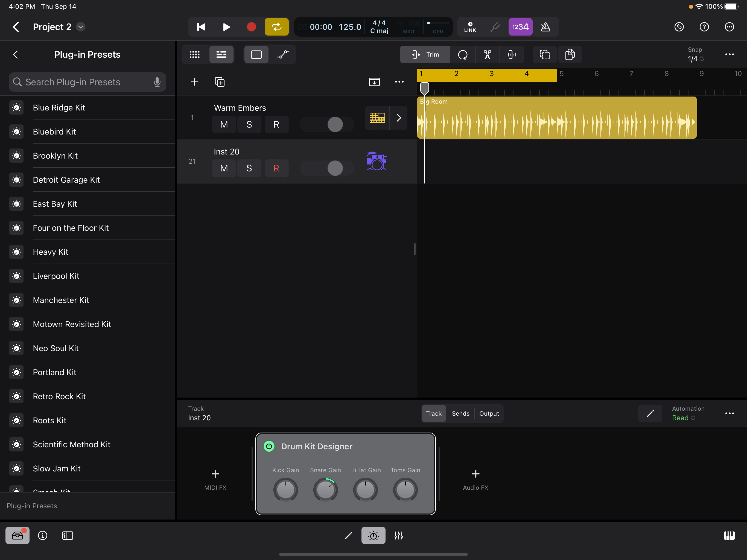747x560 pixels.
Task: Select the Liverpool Kit preset
Action: (x=56, y=276)
